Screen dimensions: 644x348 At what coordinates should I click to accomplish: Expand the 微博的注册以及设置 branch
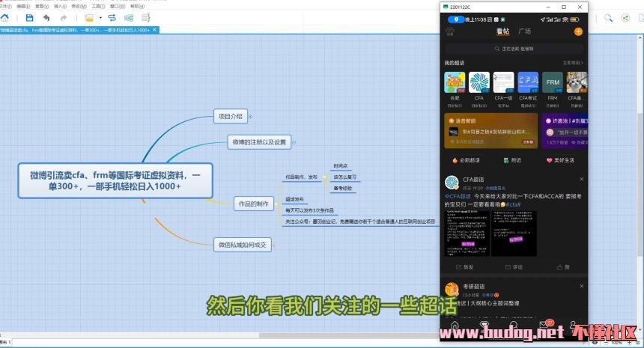point(294,142)
